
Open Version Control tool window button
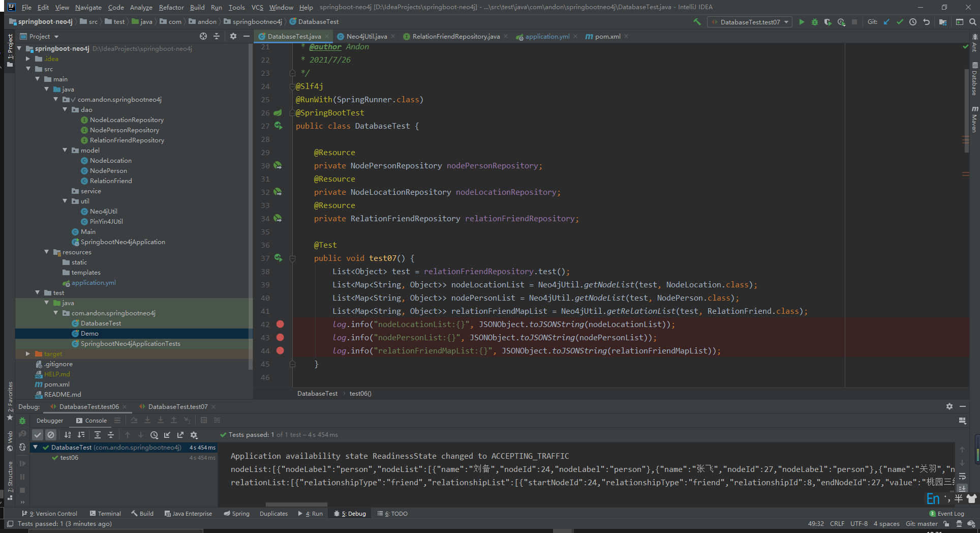49,514
